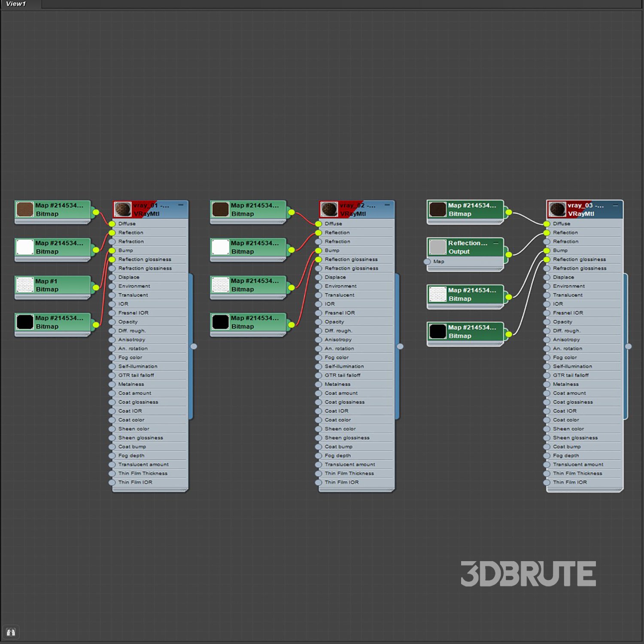
Task: Click the Map #1 Bitmap output socket
Action: click(x=96, y=288)
